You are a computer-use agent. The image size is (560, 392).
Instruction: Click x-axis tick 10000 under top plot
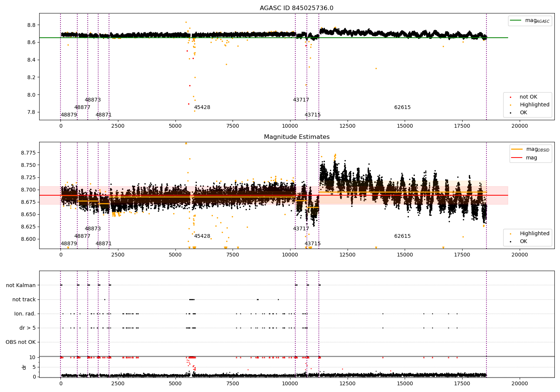(290, 126)
